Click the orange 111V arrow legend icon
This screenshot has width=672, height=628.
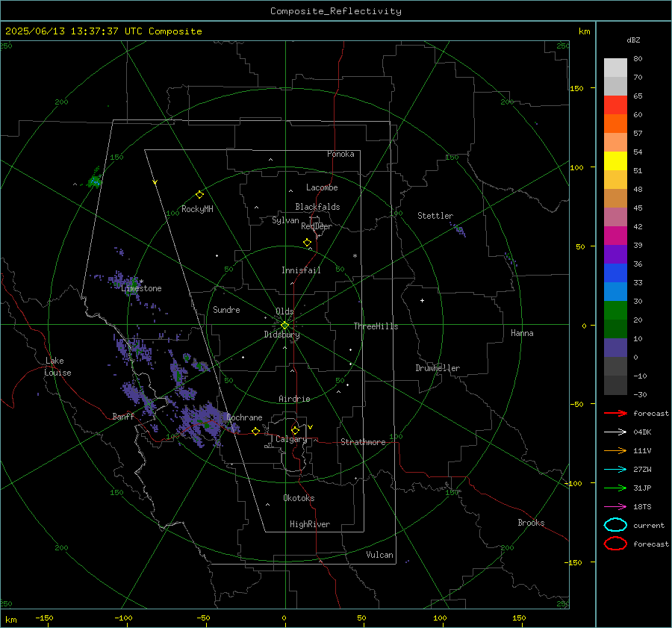click(615, 450)
